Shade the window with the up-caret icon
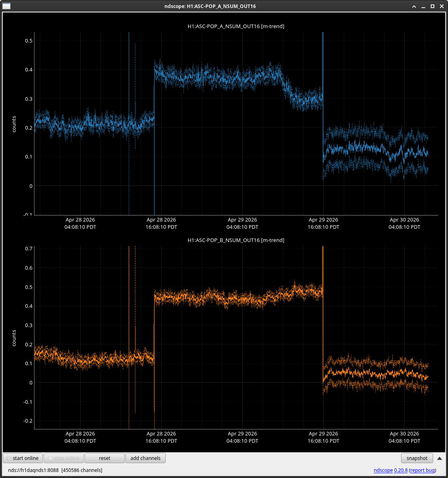This screenshot has width=448, height=478. tap(414, 6)
